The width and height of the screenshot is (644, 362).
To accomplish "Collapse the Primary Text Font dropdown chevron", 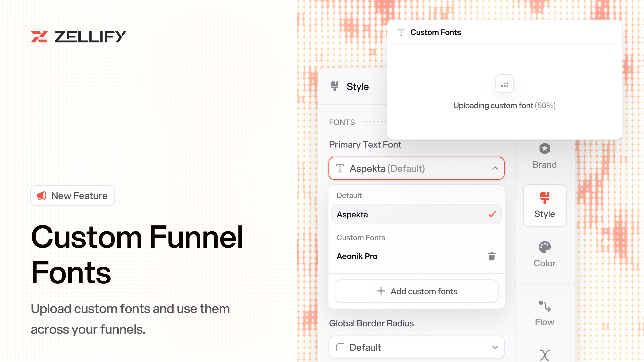I will click(x=495, y=168).
